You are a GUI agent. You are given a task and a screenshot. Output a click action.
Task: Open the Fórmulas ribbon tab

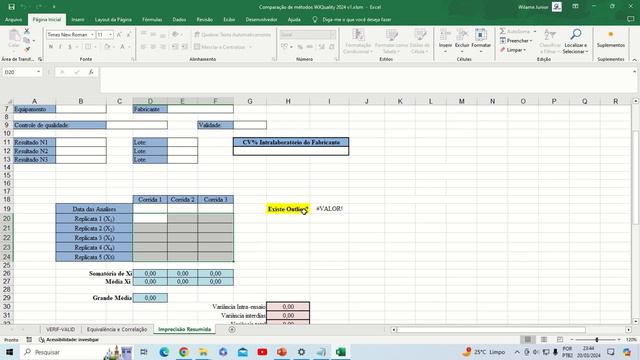(152, 20)
